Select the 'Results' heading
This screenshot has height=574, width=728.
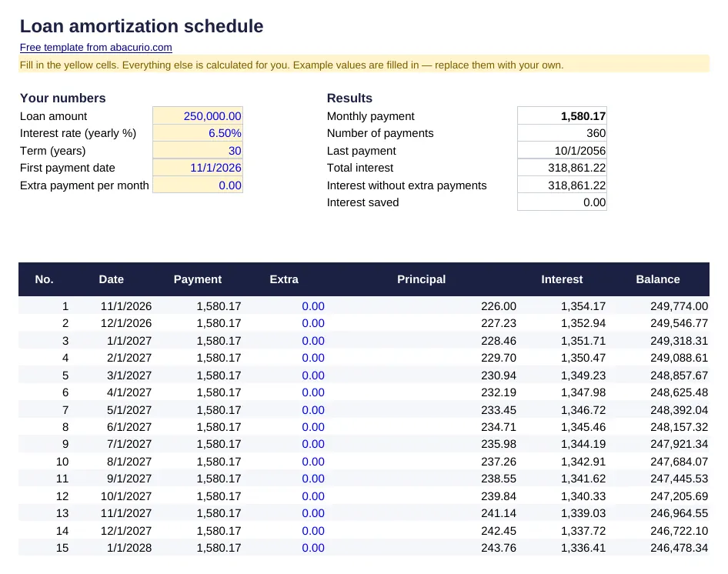[x=349, y=98]
